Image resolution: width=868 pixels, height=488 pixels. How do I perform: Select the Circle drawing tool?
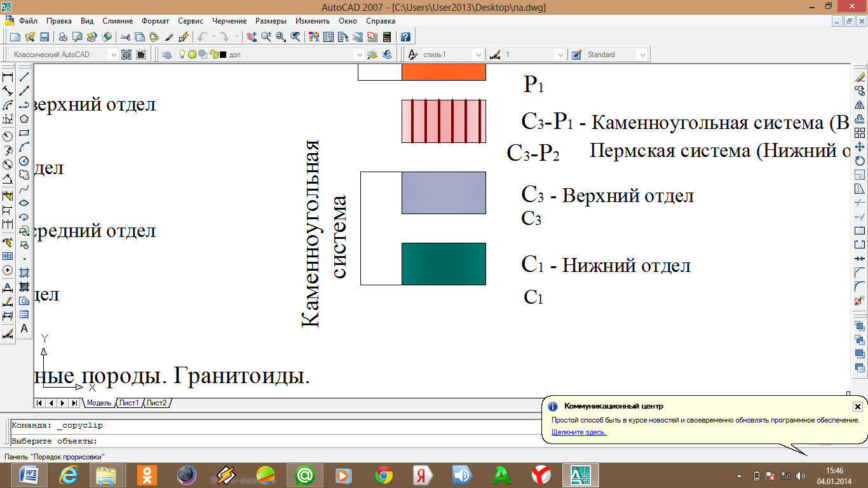point(24,161)
